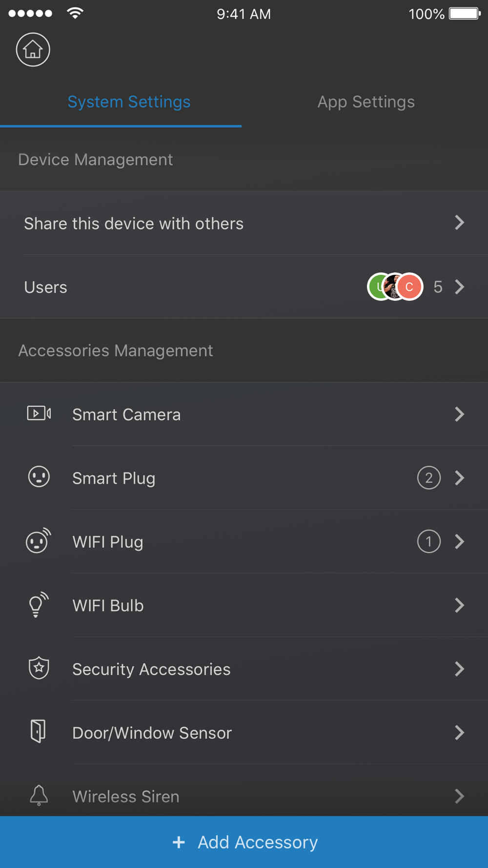Viewport: 488px width, 868px height.
Task: Tap the Add Accessory button
Action: point(244,842)
